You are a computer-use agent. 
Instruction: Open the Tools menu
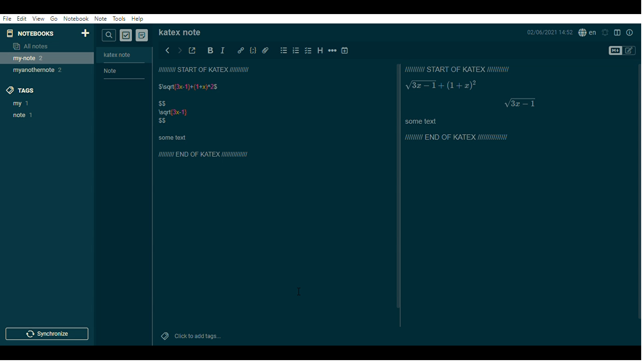click(x=119, y=19)
